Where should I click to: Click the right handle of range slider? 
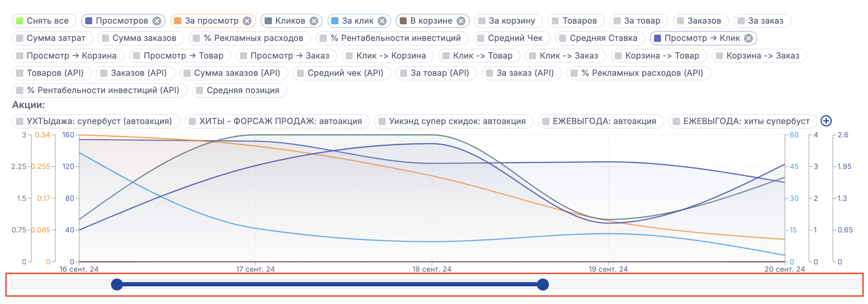pyautogui.click(x=542, y=284)
